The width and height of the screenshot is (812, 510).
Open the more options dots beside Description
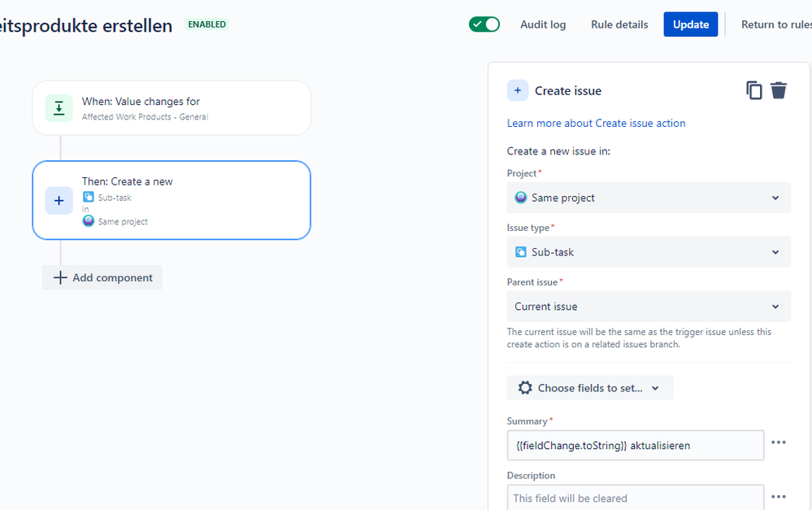779,496
